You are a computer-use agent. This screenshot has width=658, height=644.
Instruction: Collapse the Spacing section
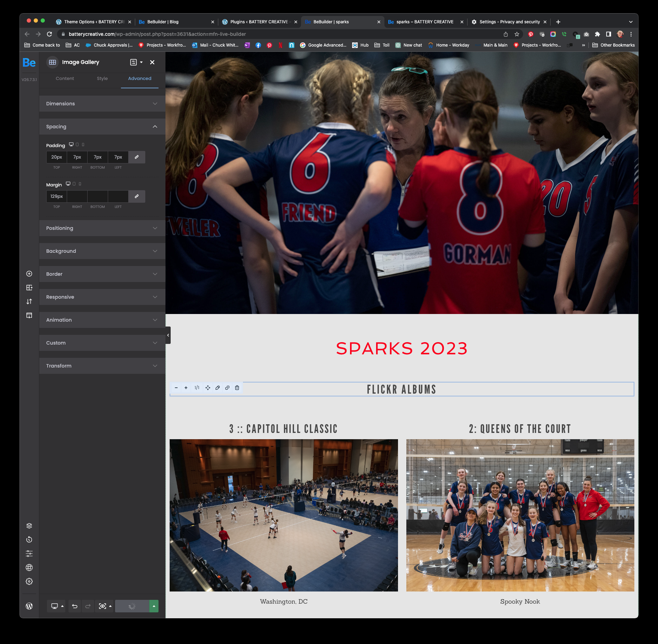[x=102, y=127]
